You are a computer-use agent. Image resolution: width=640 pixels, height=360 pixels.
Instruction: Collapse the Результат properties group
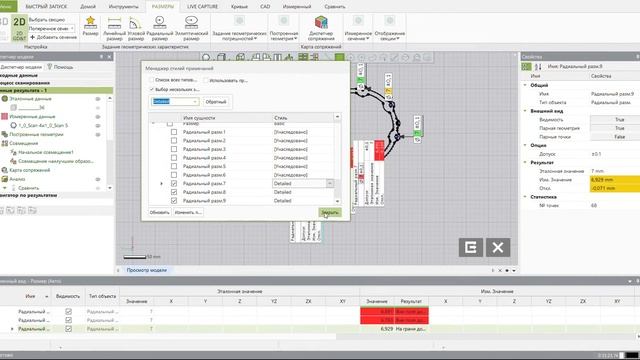click(525, 162)
